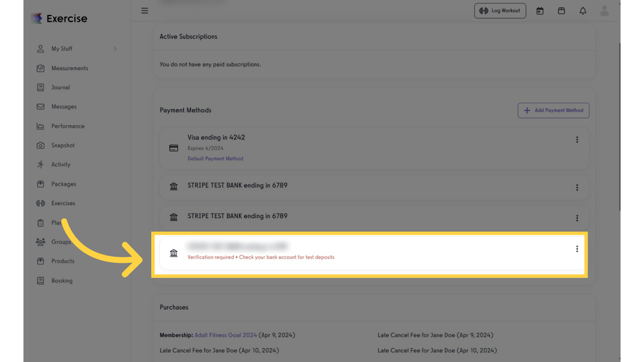The image size is (644, 362).
Task: Open options menu for Visa ending 4242
Action: [x=577, y=140]
